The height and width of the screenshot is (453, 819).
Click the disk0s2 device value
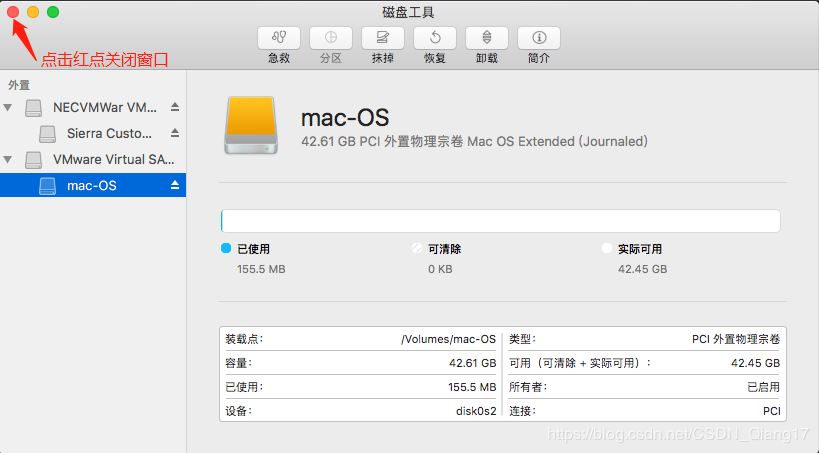tap(476, 411)
